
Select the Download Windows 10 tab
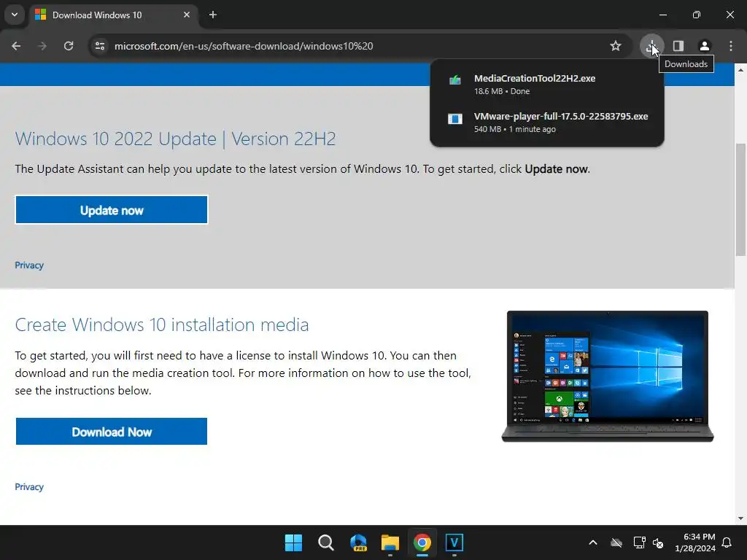click(x=113, y=15)
